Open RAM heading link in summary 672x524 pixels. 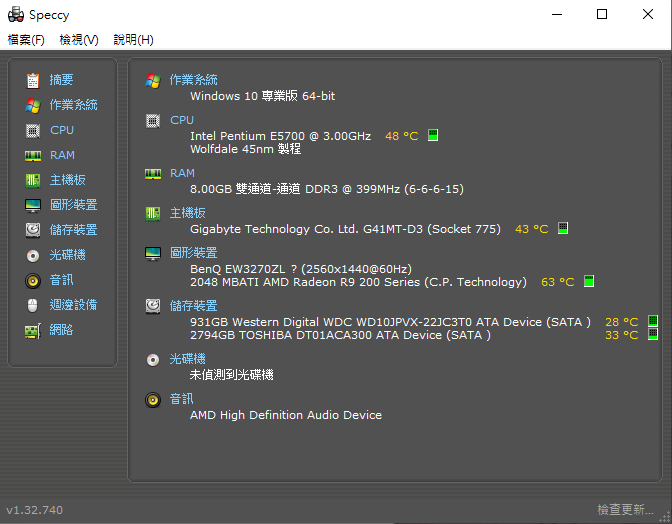point(182,173)
